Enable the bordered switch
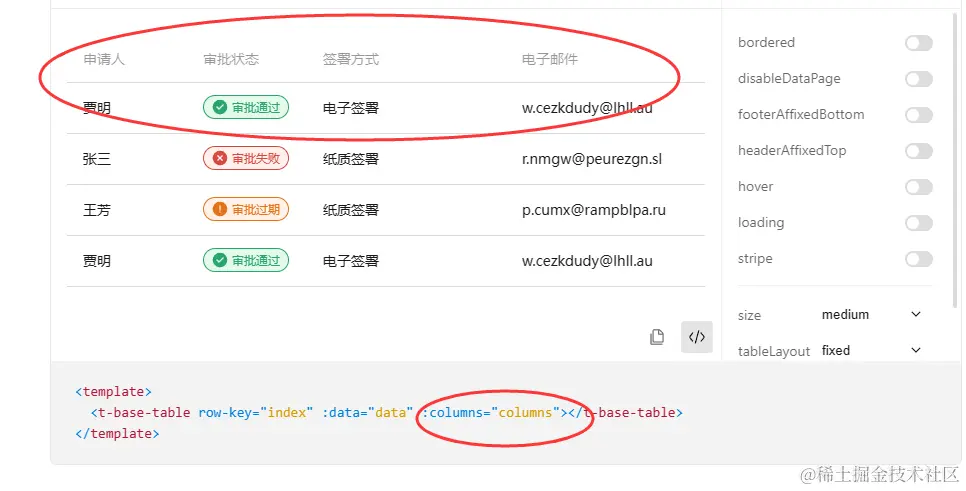 [919, 43]
